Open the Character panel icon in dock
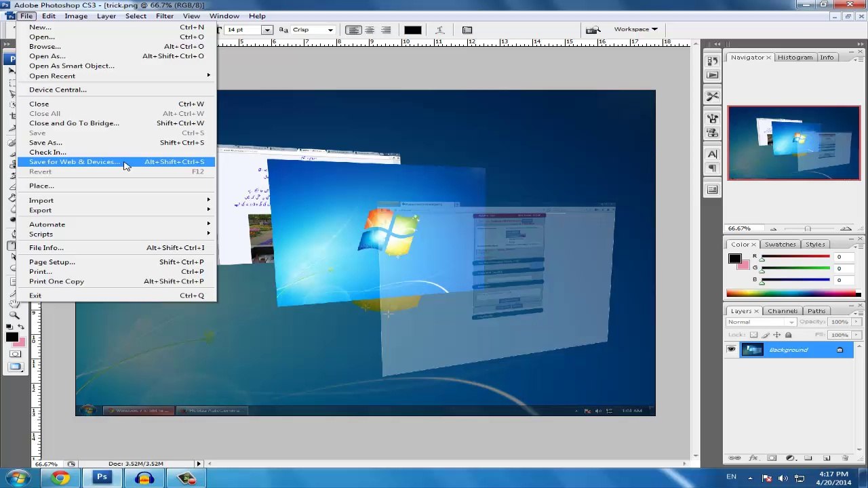 (712, 154)
